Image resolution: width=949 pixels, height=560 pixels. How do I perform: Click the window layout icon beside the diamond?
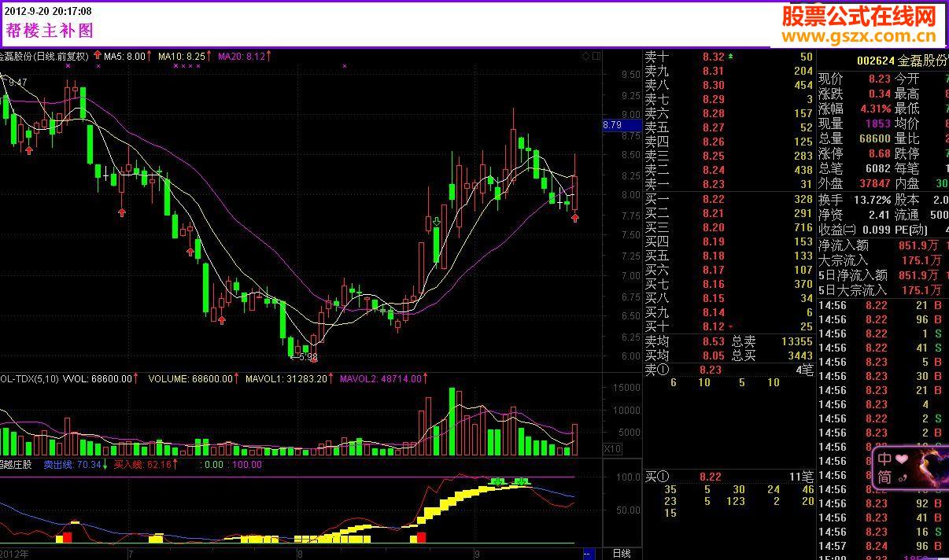(x=596, y=56)
